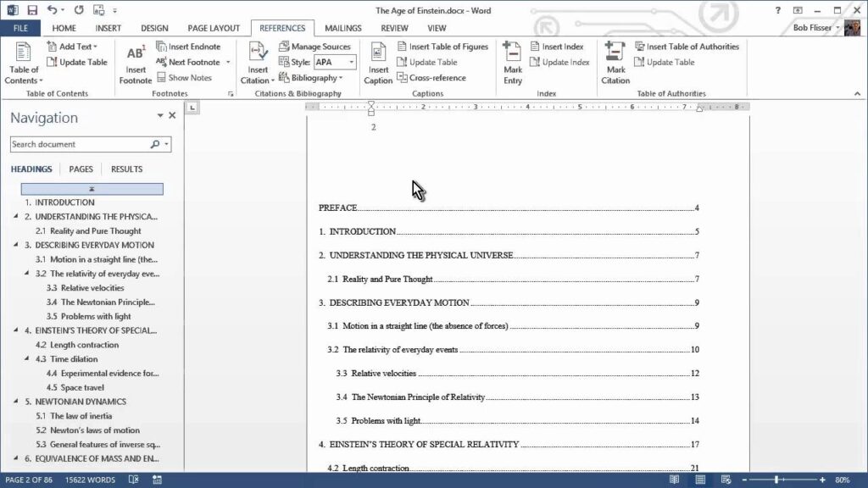
Task: Switch to the MAILINGS ribbon tab
Action: tap(342, 27)
